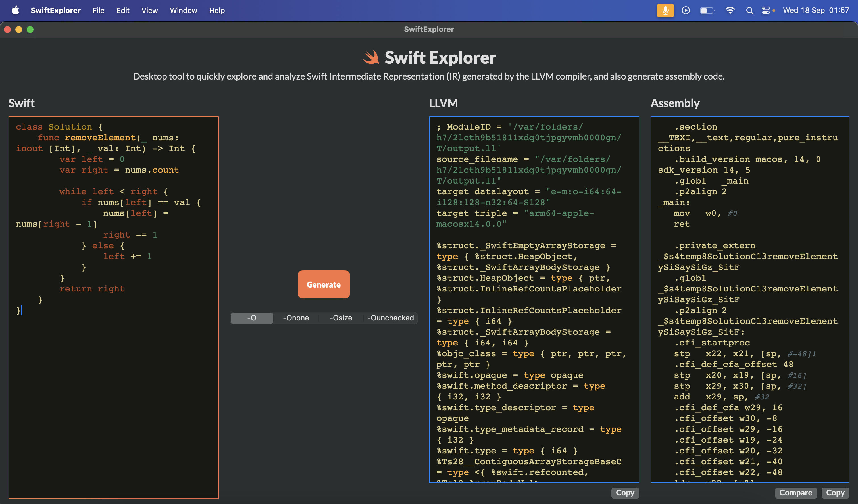Open the Edit menu
The image size is (858, 504).
point(122,10)
